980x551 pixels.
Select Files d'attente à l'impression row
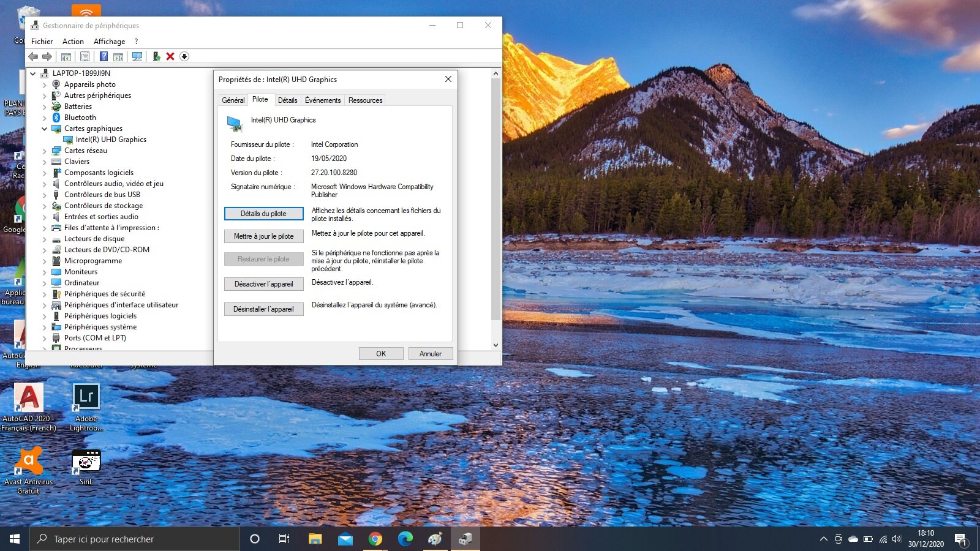pyautogui.click(x=111, y=228)
